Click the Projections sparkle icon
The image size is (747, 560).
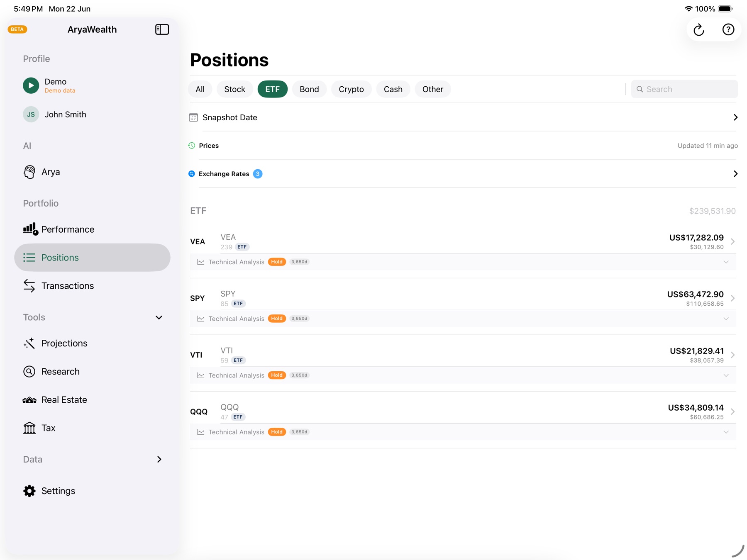click(29, 343)
